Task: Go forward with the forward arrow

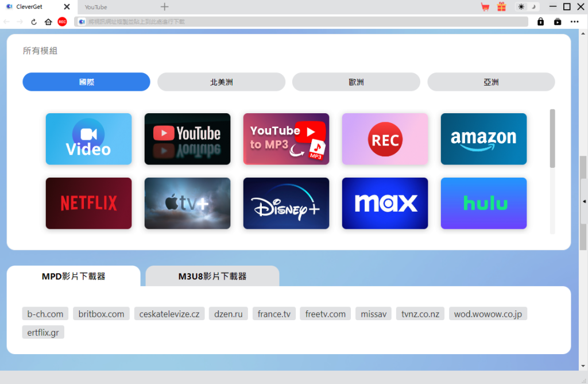Action: point(20,22)
